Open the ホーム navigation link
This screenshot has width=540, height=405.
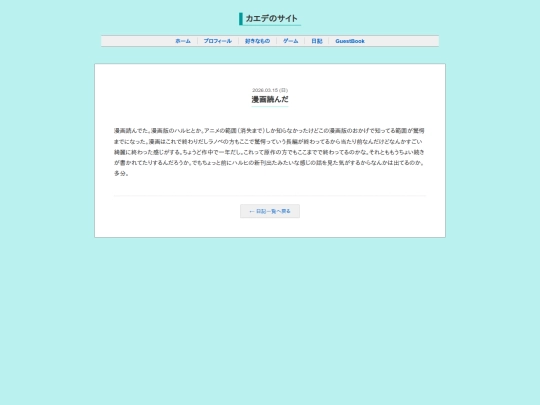pos(183,41)
